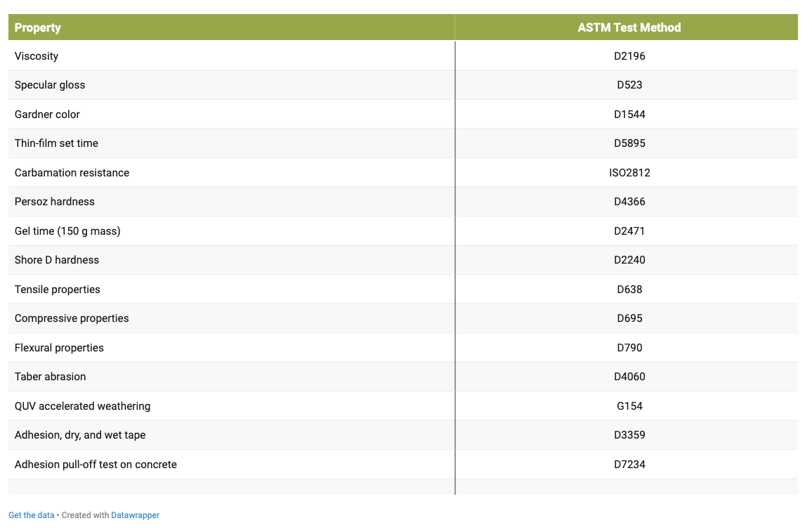This screenshot has height=530, width=812.
Task: Click the Property column header
Action: click(38, 27)
